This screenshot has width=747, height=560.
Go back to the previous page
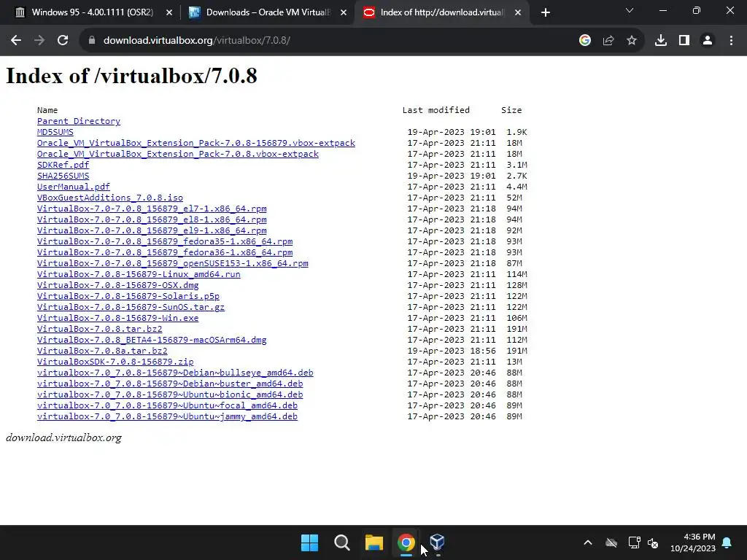(16, 41)
